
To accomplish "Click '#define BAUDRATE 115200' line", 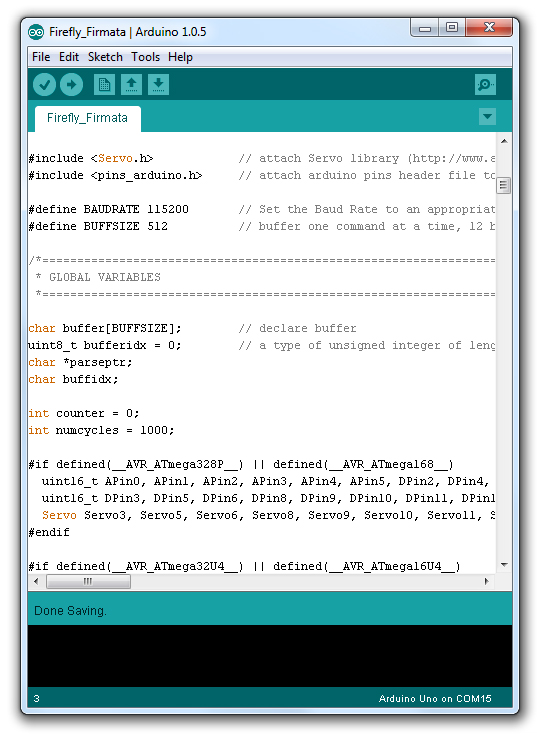I will click(x=108, y=209).
